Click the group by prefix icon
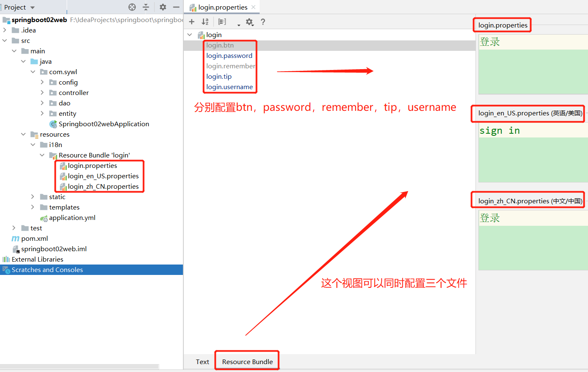Image resolution: width=588 pixels, height=372 pixels. [222, 22]
